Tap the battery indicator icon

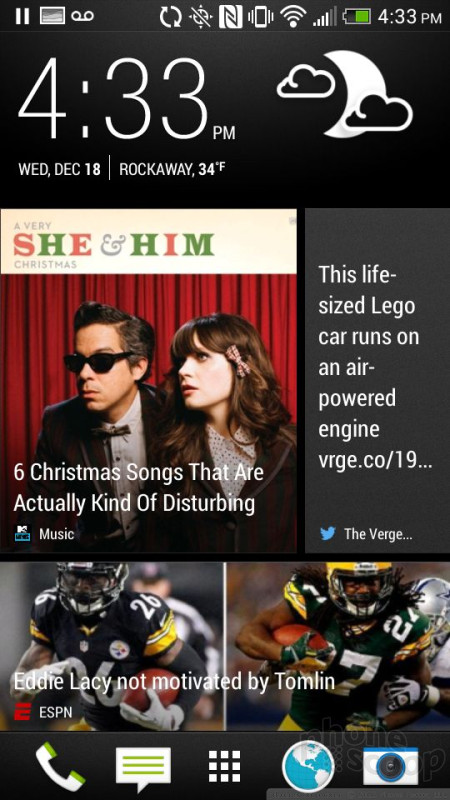(357, 16)
